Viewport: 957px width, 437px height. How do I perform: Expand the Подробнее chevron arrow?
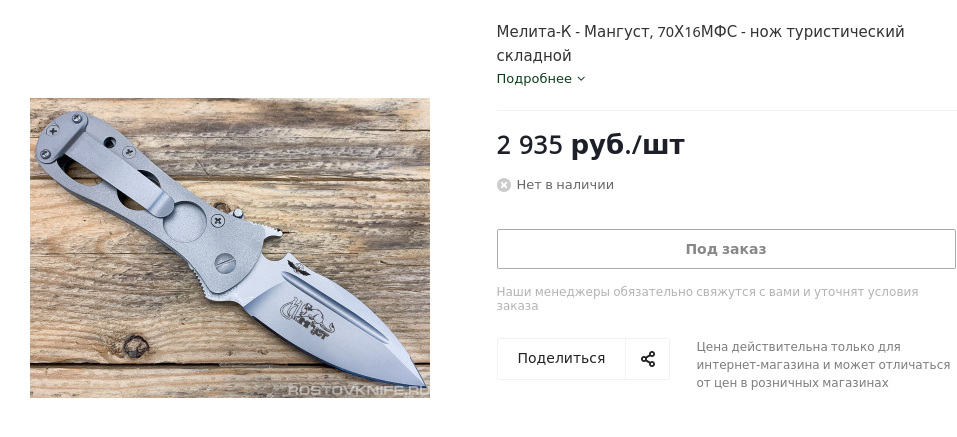click(581, 79)
